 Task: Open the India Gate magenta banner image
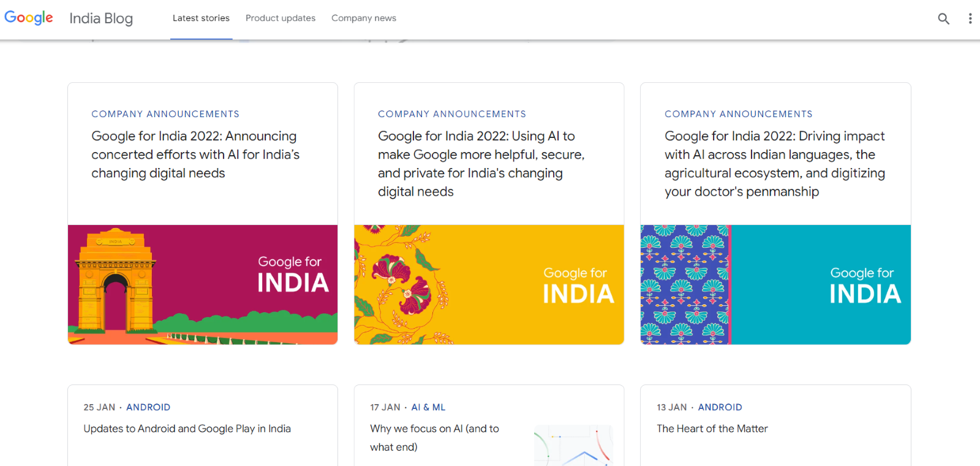coord(203,285)
